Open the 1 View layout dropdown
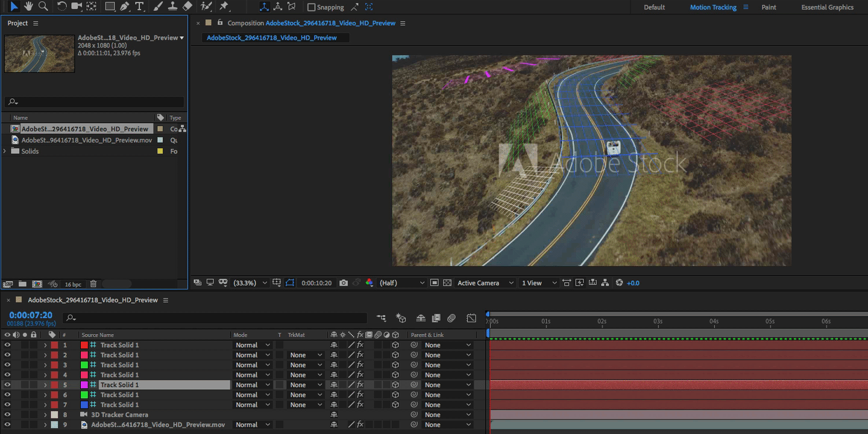Viewport: 868px width, 434px height. 539,283
